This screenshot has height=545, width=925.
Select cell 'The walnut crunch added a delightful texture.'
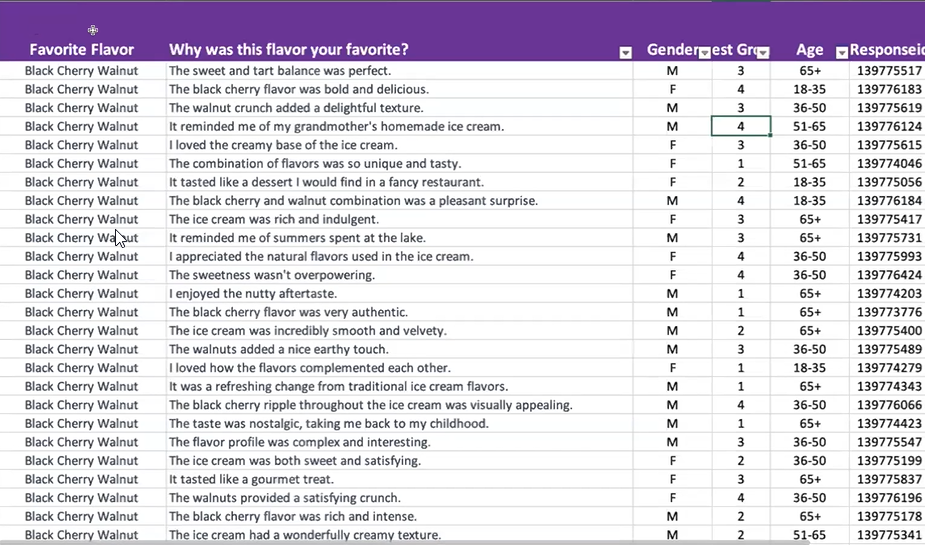tap(399, 108)
